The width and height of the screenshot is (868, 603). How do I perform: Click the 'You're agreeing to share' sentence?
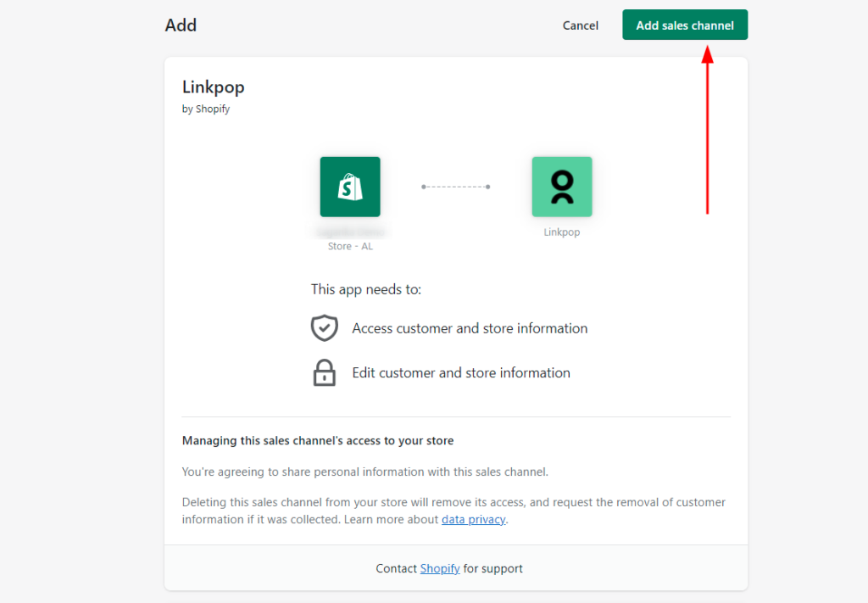pyautogui.click(x=364, y=472)
